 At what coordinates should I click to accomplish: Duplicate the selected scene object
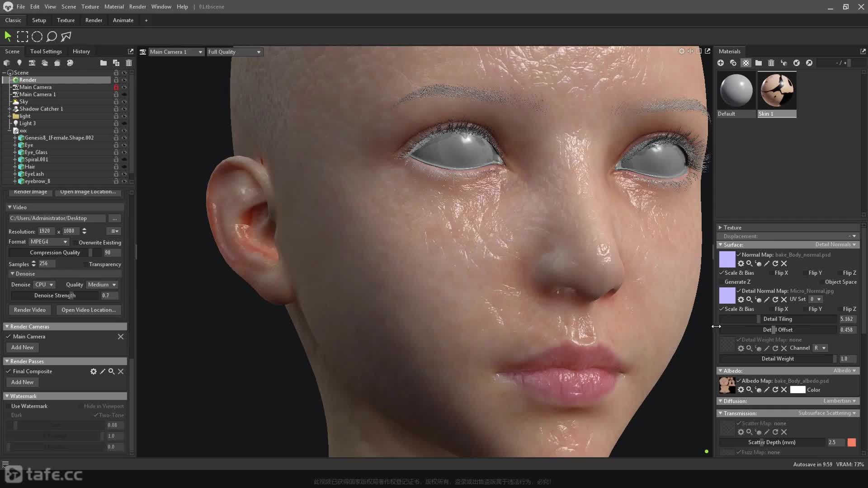116,63
